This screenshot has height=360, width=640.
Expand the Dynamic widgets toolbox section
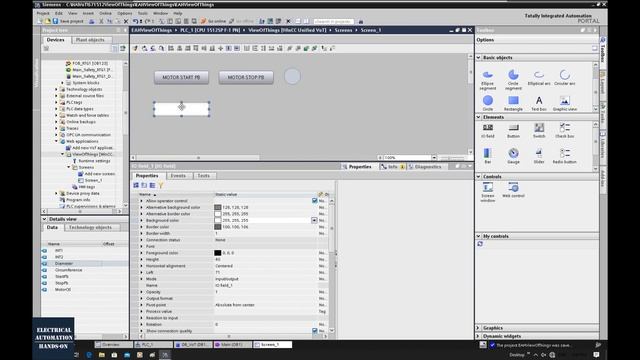tap(478, 336)
